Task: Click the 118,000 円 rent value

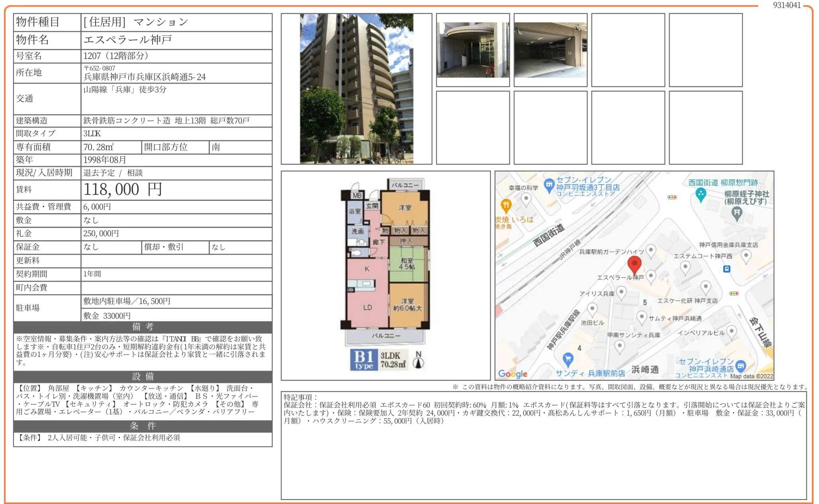Action: [x=123, y=189]
